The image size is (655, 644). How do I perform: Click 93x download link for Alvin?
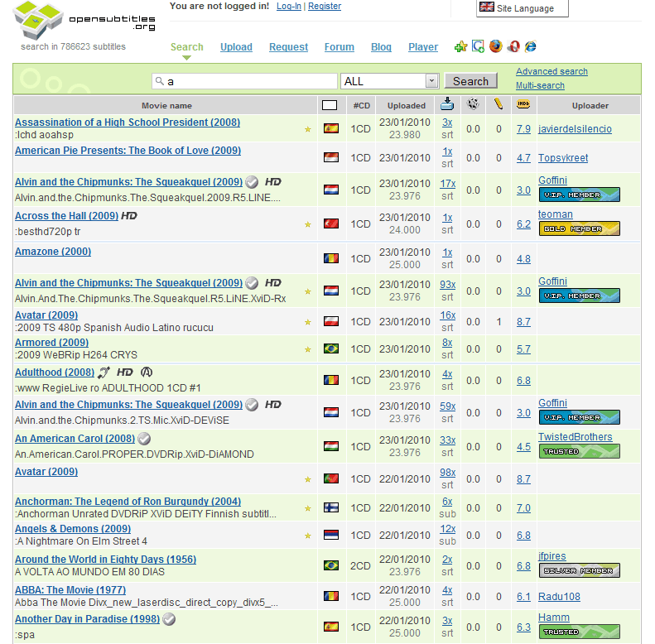[x=447, y=285]
